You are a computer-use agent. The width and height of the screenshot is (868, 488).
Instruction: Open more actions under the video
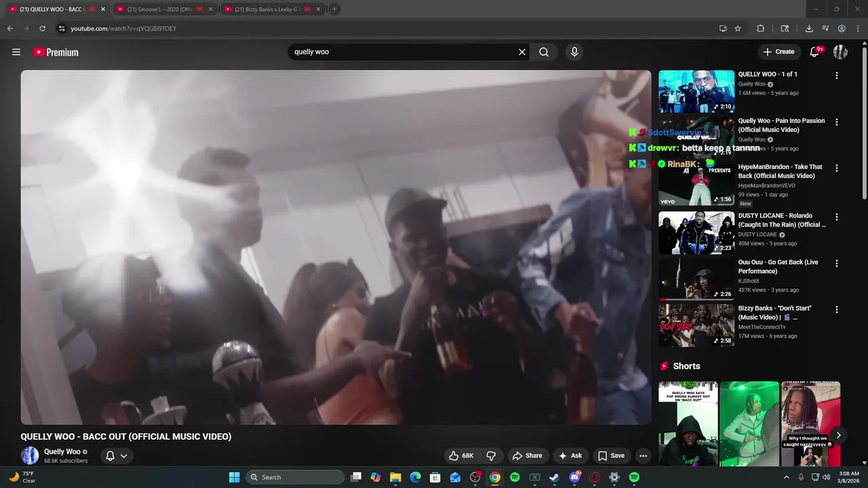(643, 455)
